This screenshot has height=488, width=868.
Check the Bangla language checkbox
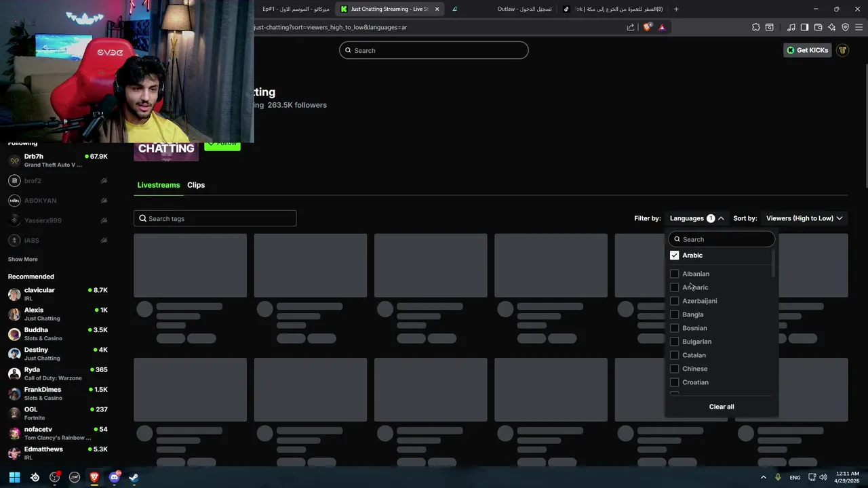tap(674, 314)
